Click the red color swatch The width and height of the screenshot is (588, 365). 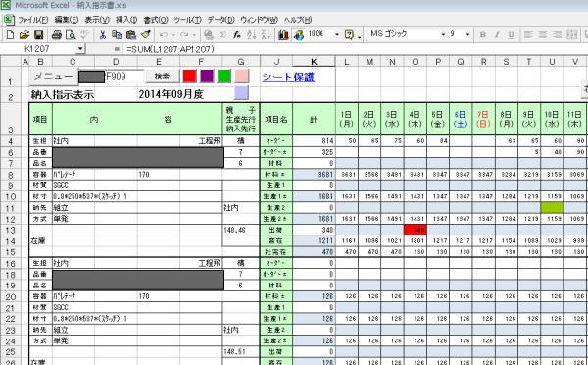189,77
